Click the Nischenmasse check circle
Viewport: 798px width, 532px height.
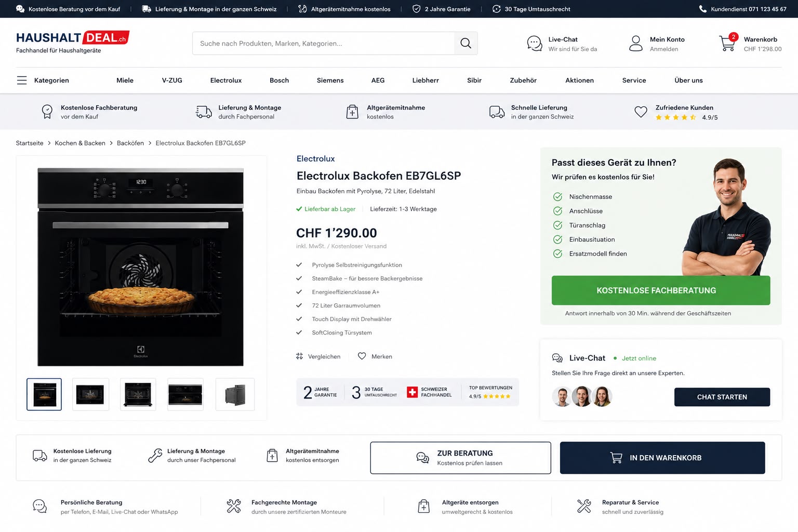(x=557, y=197)
